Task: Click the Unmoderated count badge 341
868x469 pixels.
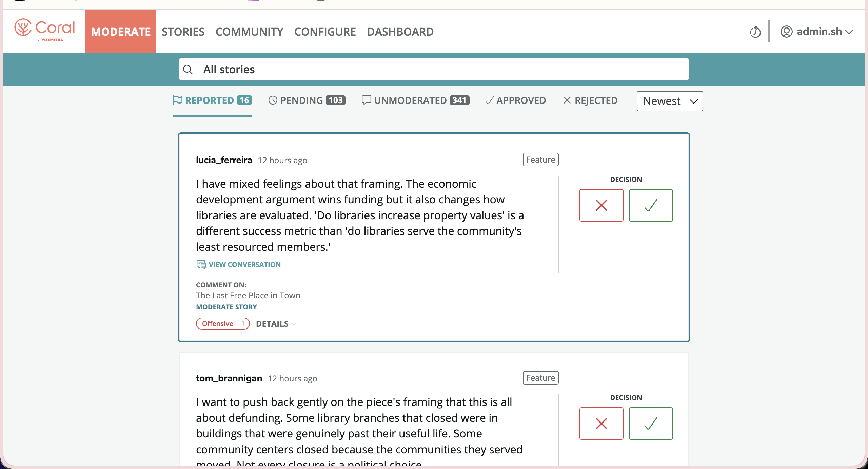Action: click(459, 100)
